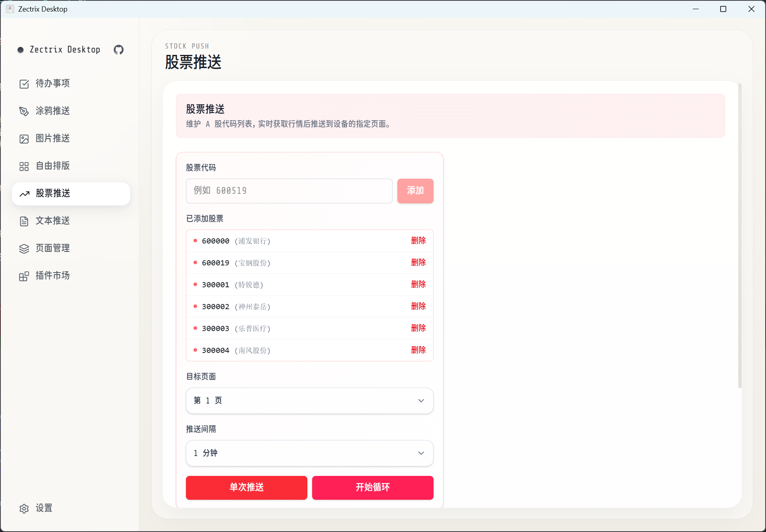Expand the 推送间隔 dropdown showing 1 分钟
The width and height of the screenshot is (766, 532).
click(x=309, y=453)
